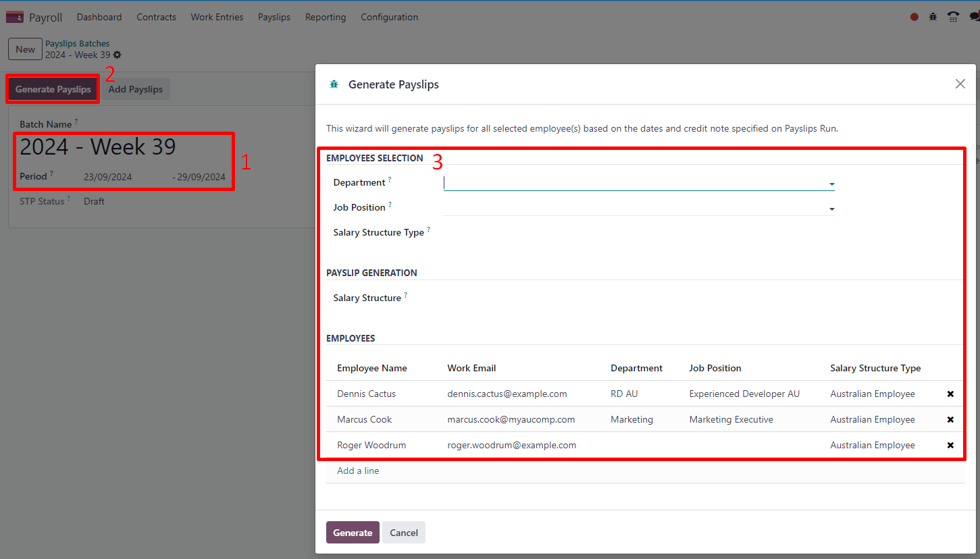Click the Payroll app icon top left
The width and height of the screenshot is (980, 559).
pyautogui.click(x=15, y=16)
